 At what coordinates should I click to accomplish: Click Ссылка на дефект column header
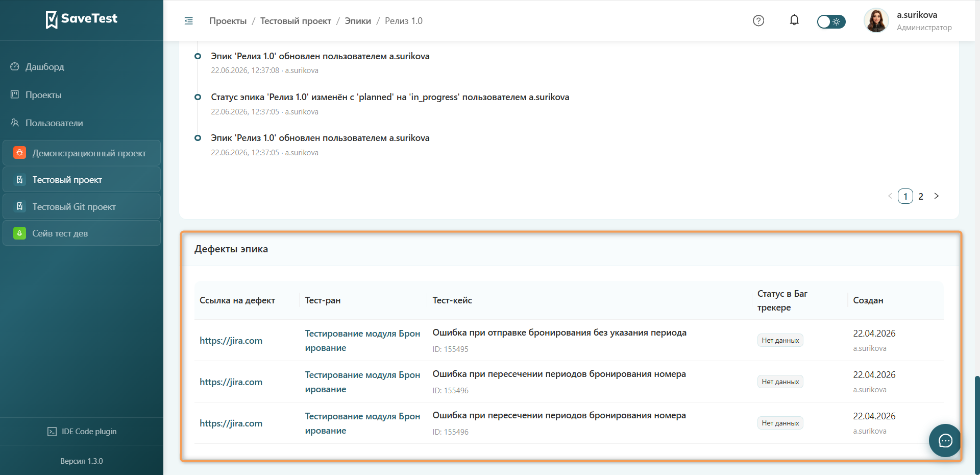237,300
